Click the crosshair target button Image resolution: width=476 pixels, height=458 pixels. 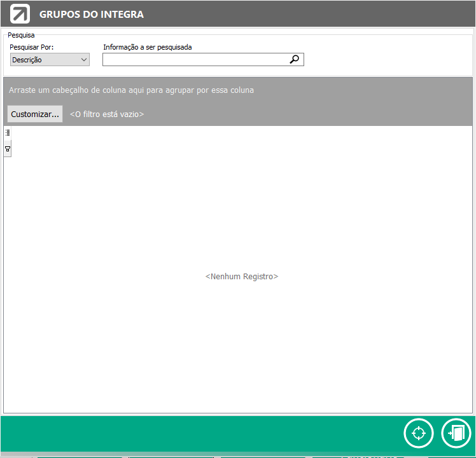(x=419, y=433)
